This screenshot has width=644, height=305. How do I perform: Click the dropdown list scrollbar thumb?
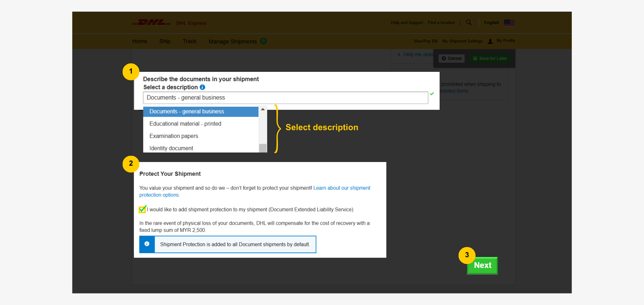coord(263,148)
